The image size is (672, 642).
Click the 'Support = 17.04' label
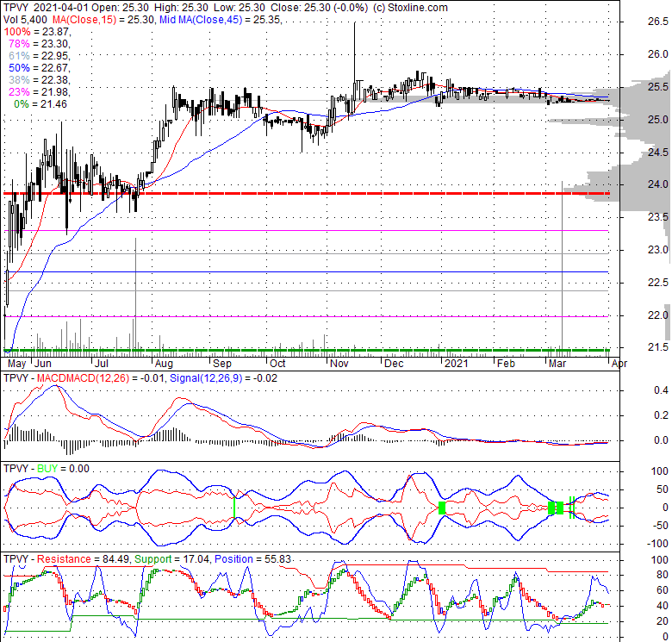[171, 559]
